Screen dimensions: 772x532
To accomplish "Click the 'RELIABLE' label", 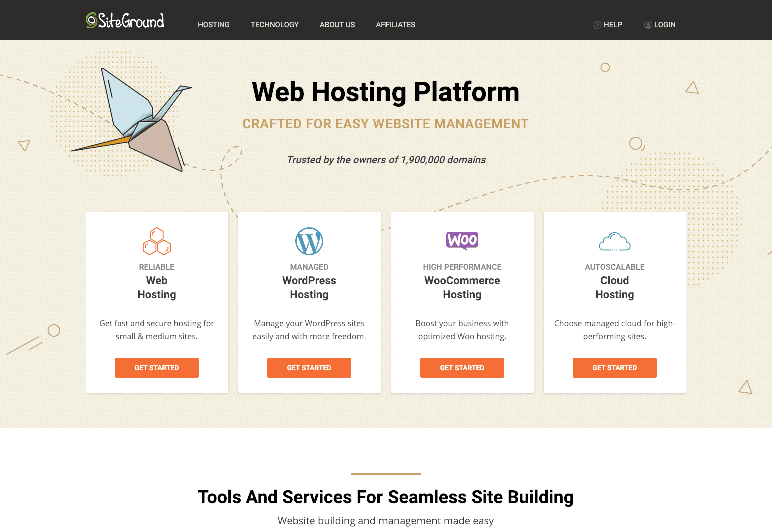I will (x=157, y=267).
